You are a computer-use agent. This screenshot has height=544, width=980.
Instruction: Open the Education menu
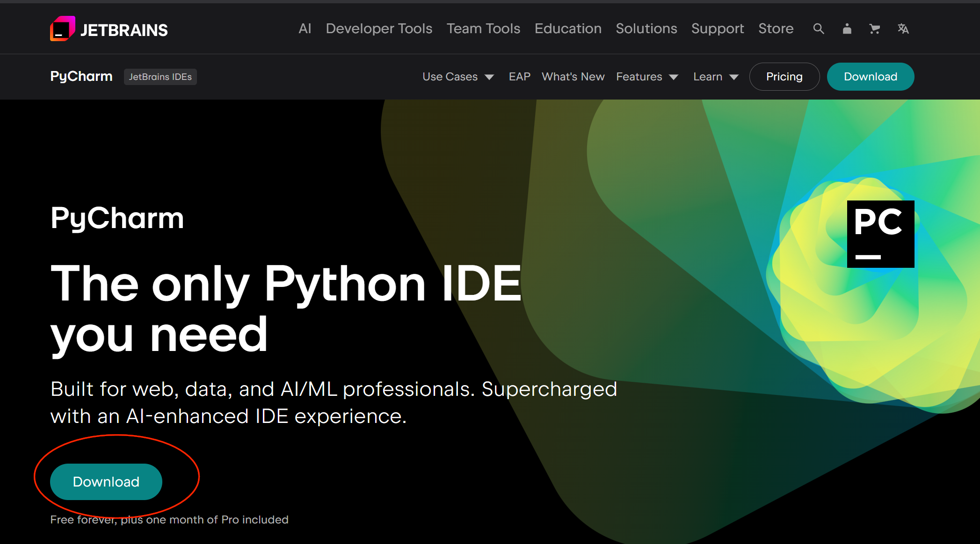(x=568, y=29)
